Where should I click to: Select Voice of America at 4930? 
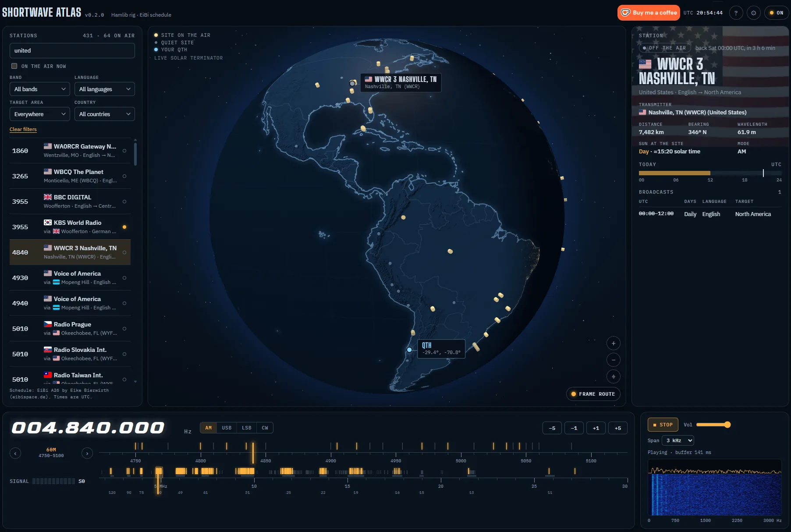point(70,278)
